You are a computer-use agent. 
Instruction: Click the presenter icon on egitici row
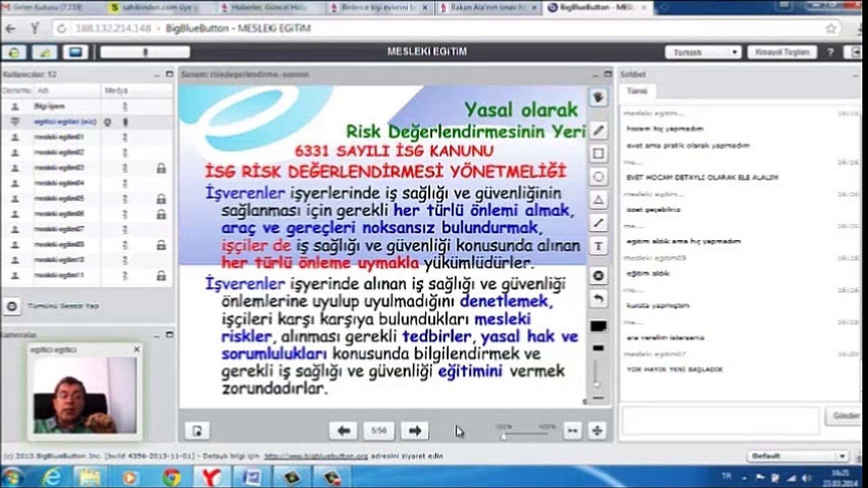pyautogui.click(x=15, y=122)
